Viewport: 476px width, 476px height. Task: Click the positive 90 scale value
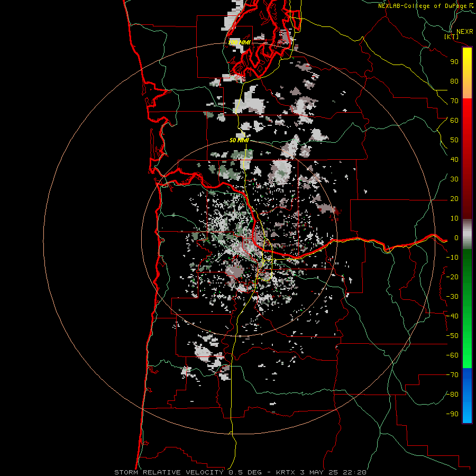[454, 62]
